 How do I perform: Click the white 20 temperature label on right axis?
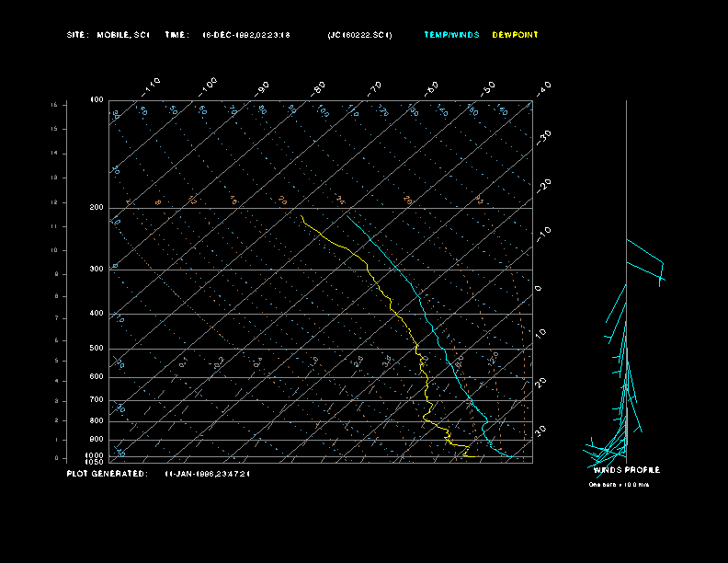pos(540,383)
